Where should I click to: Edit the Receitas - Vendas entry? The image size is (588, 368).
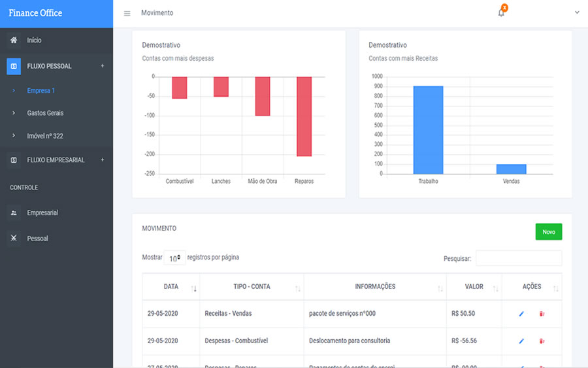(521, 314)
